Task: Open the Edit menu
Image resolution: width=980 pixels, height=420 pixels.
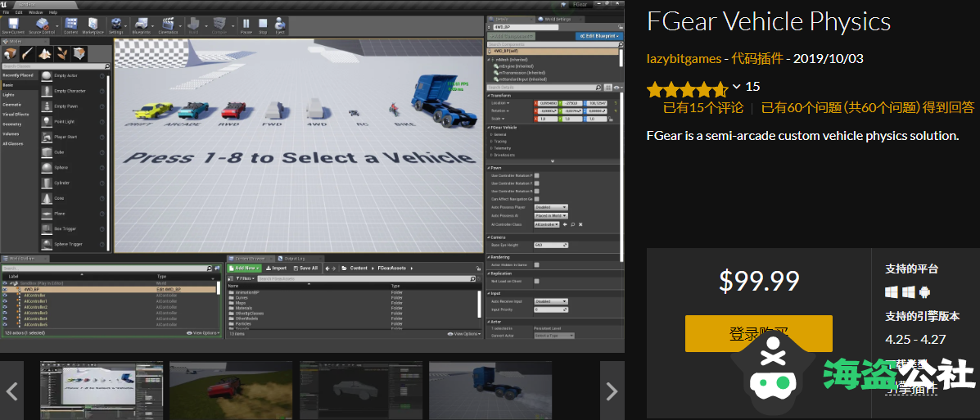Action: coord(20,12)
